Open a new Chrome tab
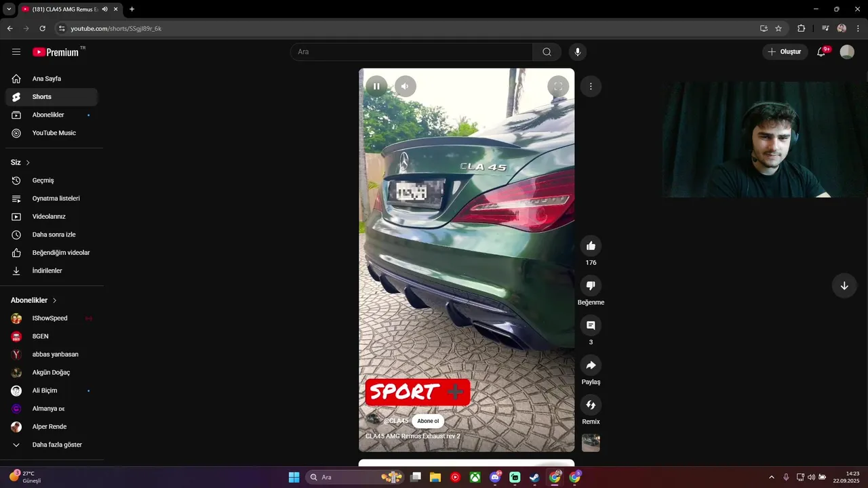This screenshot has width=868, height=488. 132,9
